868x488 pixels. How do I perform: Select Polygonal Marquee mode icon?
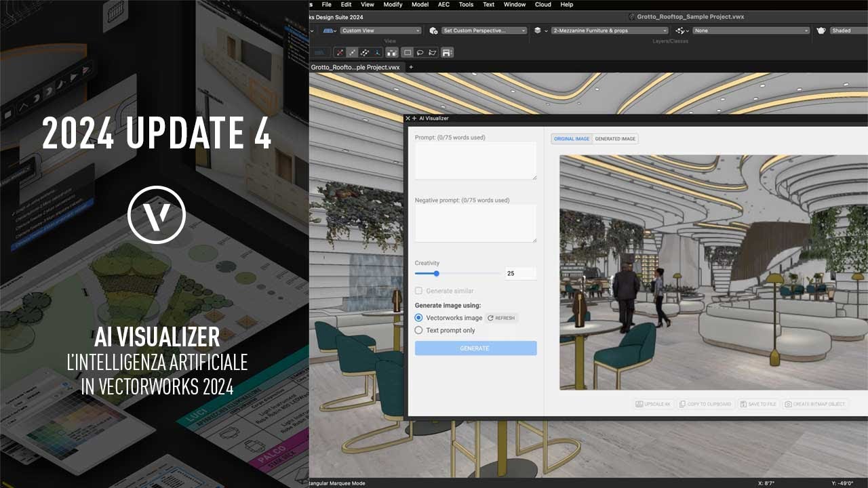coord(432,52)
